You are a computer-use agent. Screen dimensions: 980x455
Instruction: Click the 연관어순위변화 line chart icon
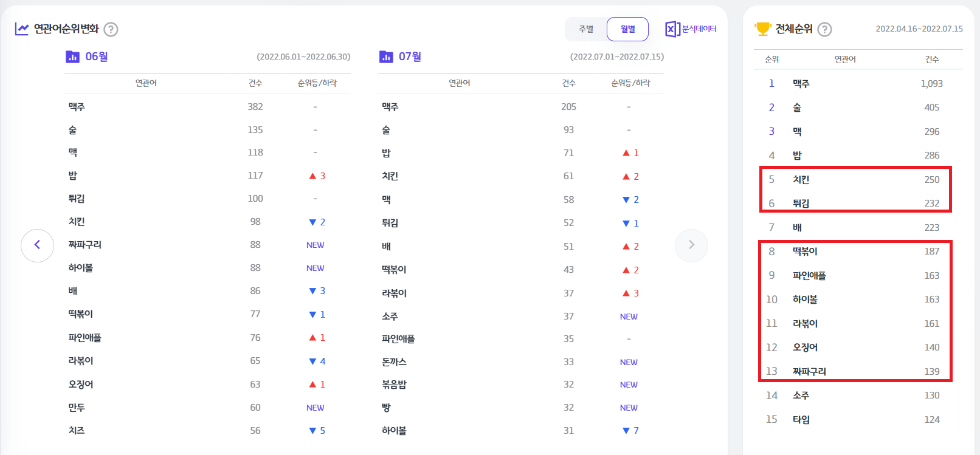(22, 29)
